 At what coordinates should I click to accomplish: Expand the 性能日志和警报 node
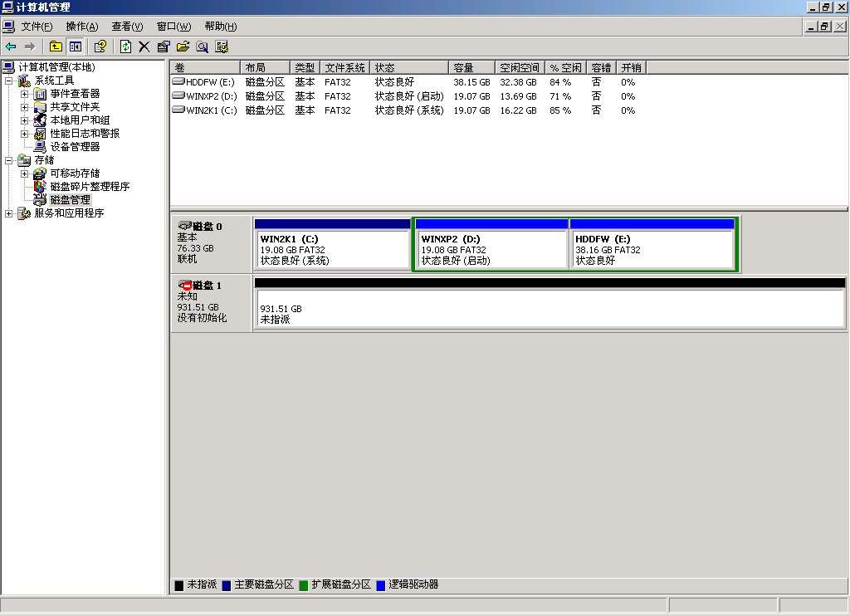(24, 134)
